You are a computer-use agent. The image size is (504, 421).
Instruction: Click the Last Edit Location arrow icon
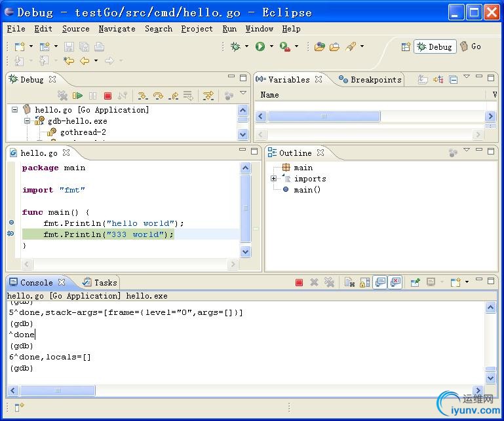coord(69,61)
